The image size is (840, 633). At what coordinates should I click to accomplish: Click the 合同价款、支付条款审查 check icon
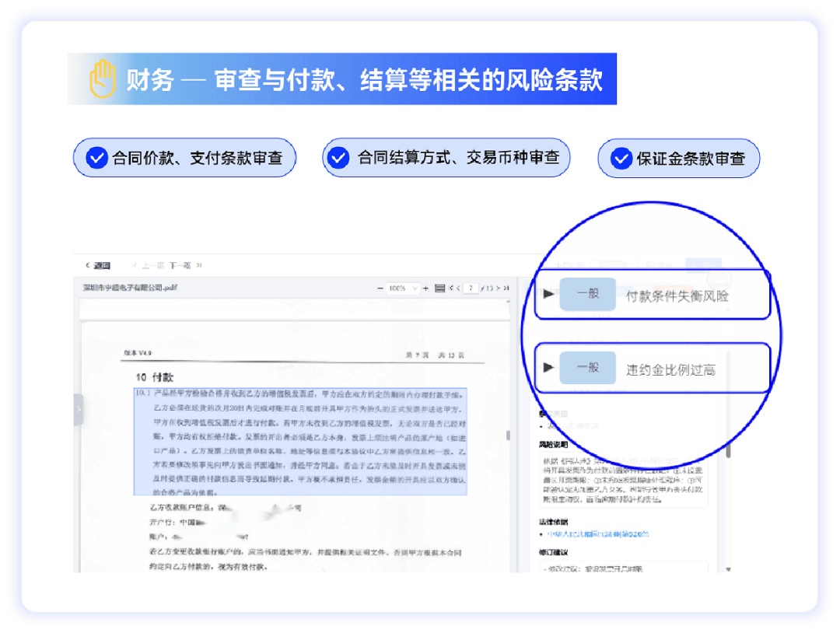tap(97, 157)
